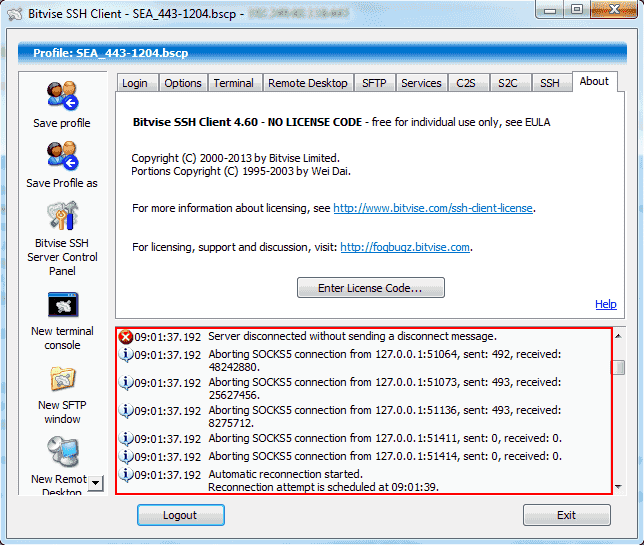
Task: Click info icon beside port 51064 entry
Action: 126,354
